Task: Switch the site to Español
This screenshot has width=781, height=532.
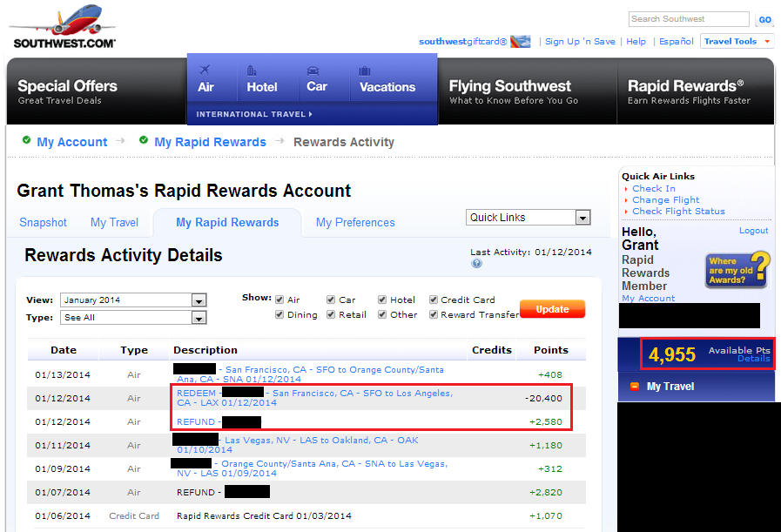Action: (x=677, y=41)
